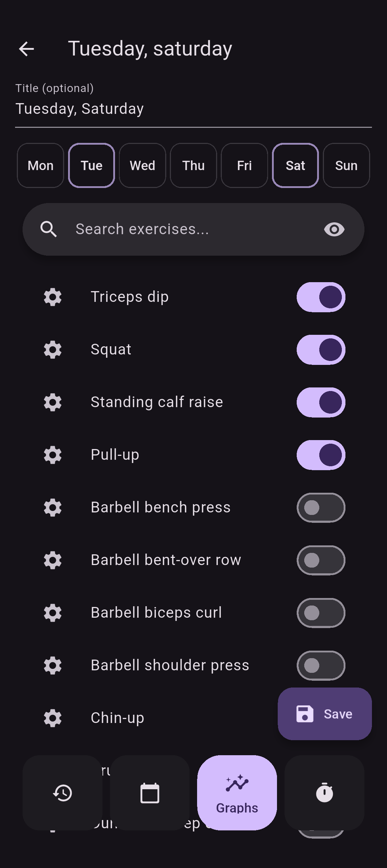Open the stopwatch timer tab

(x=324, y=793)
